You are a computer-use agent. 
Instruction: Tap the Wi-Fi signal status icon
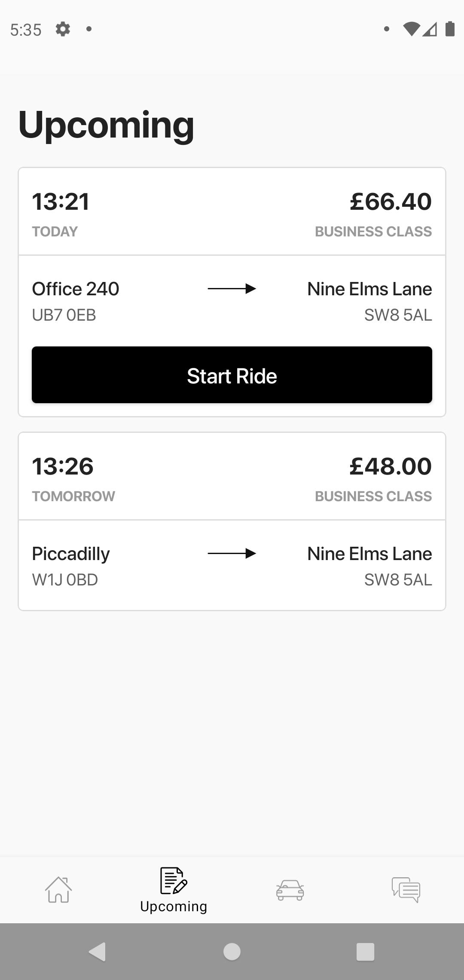coord(411,29)
